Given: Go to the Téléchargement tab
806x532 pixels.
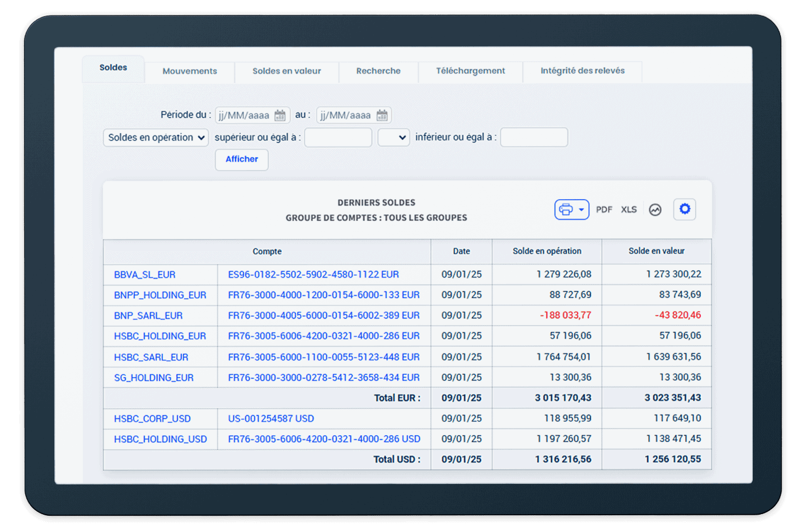Looking at the screenshot, I should [x=470, y=71].
